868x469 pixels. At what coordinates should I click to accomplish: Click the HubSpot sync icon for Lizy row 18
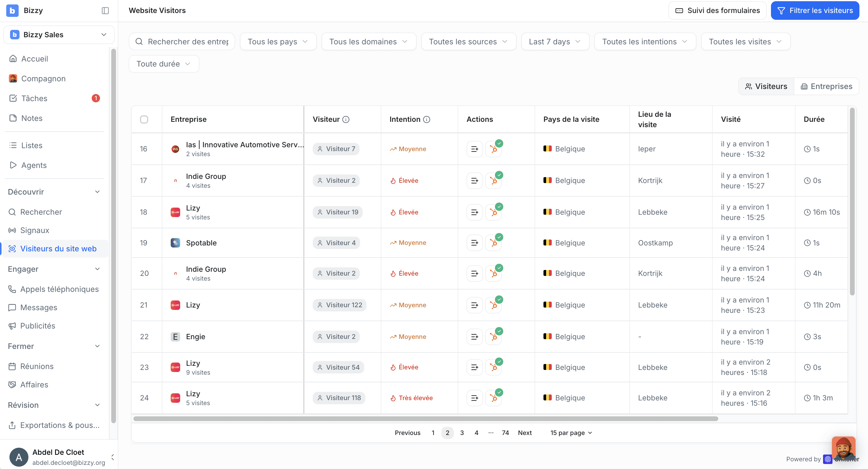[x=494, y=212]
